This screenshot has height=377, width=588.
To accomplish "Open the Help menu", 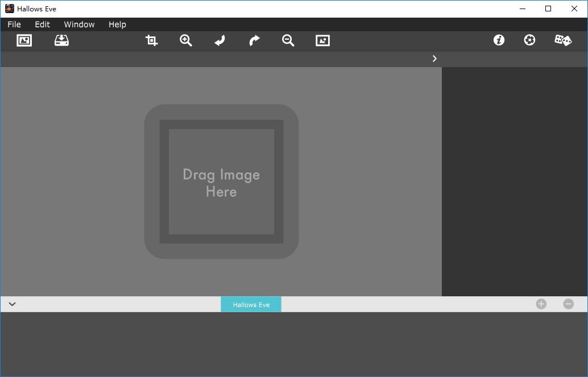I will 117,24.
